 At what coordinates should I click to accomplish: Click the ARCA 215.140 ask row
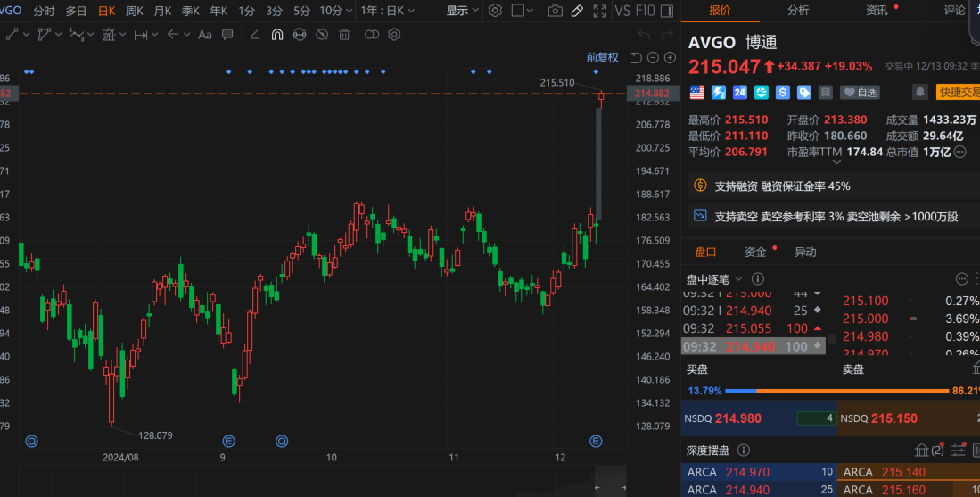(x=908, y=472)
